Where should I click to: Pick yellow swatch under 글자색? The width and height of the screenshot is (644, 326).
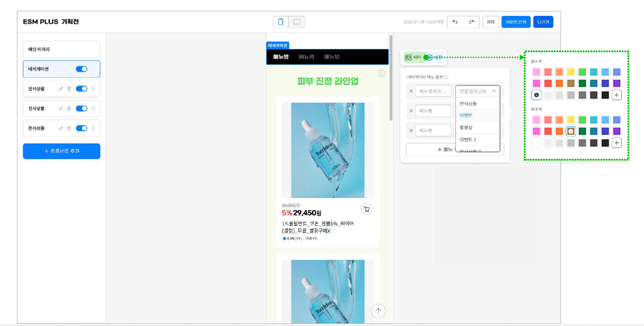tap(570, 72)
